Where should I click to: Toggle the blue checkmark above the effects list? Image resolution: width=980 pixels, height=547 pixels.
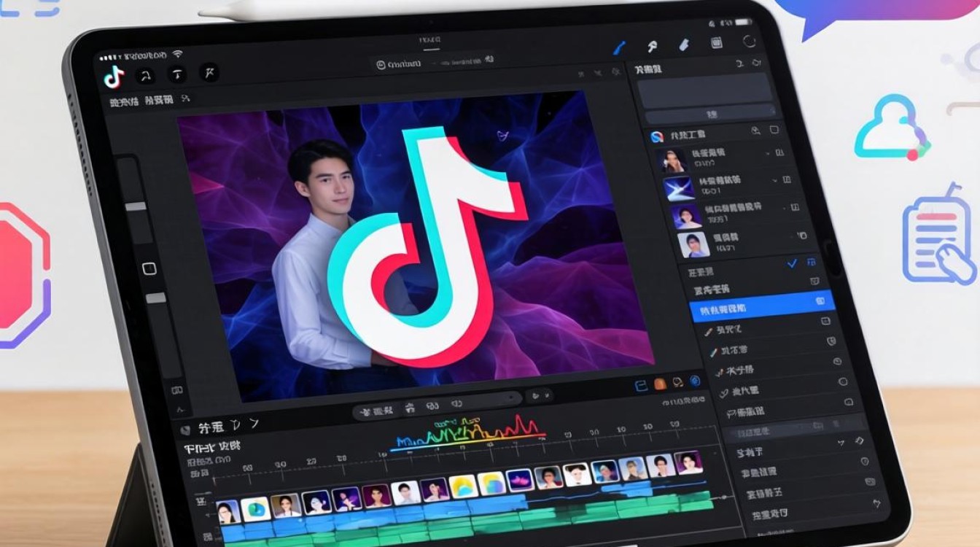791,263
